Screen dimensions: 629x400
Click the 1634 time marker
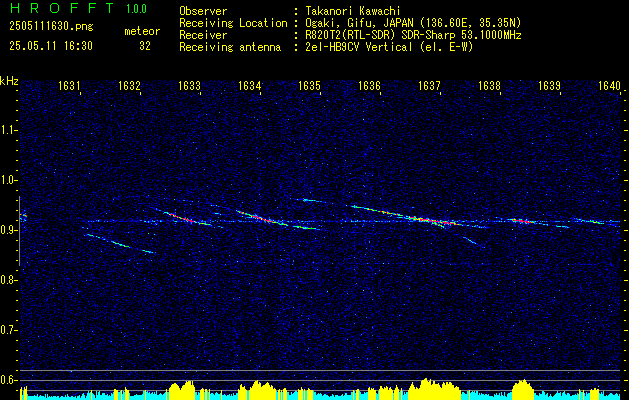click(x=249, y=85)
